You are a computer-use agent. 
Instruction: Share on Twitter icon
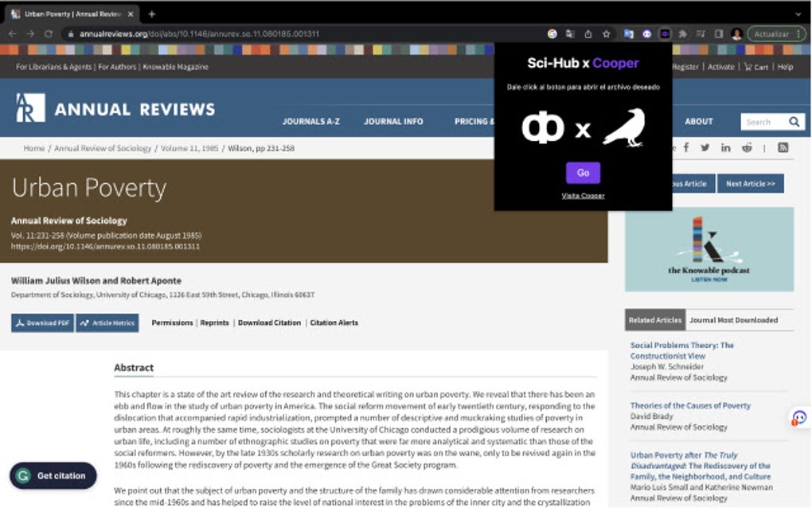click(705, 147)
